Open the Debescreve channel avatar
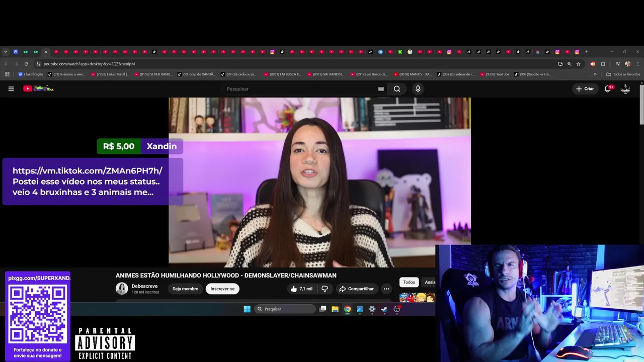 tap(122, 289)
